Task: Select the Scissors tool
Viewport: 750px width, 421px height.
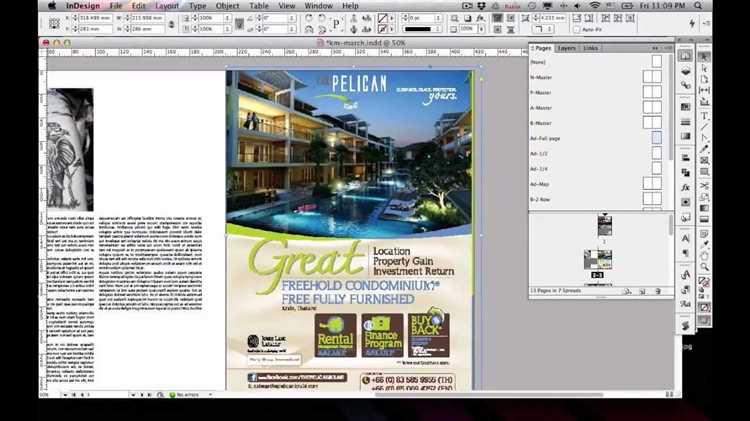Action: pos(704,185)
